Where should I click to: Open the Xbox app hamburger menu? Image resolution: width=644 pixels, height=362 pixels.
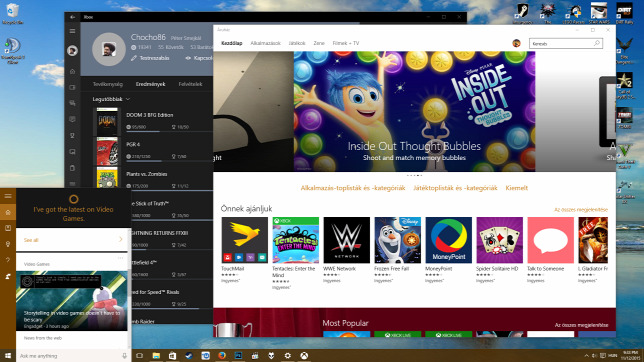click(x=72, y=31)
